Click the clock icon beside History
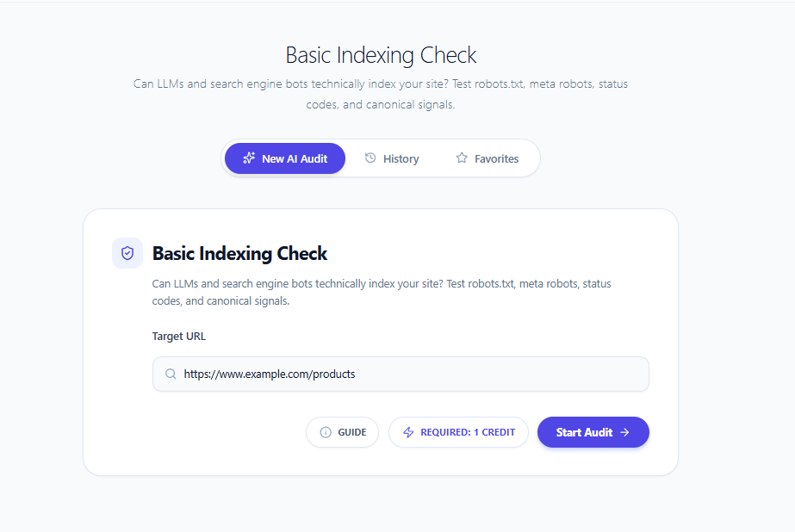795x532 pixels. tap(372, 158)
